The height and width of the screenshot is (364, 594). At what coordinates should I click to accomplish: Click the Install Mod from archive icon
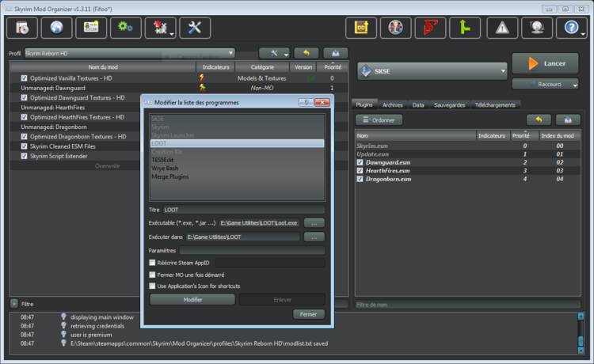pyautogui.click(x=22, y=28)
